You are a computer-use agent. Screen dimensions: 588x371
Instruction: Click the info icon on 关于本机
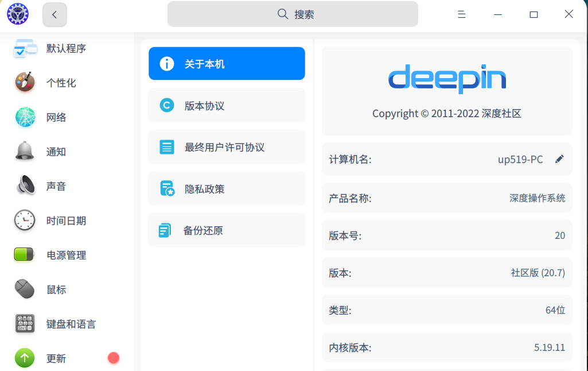(167, 64)
